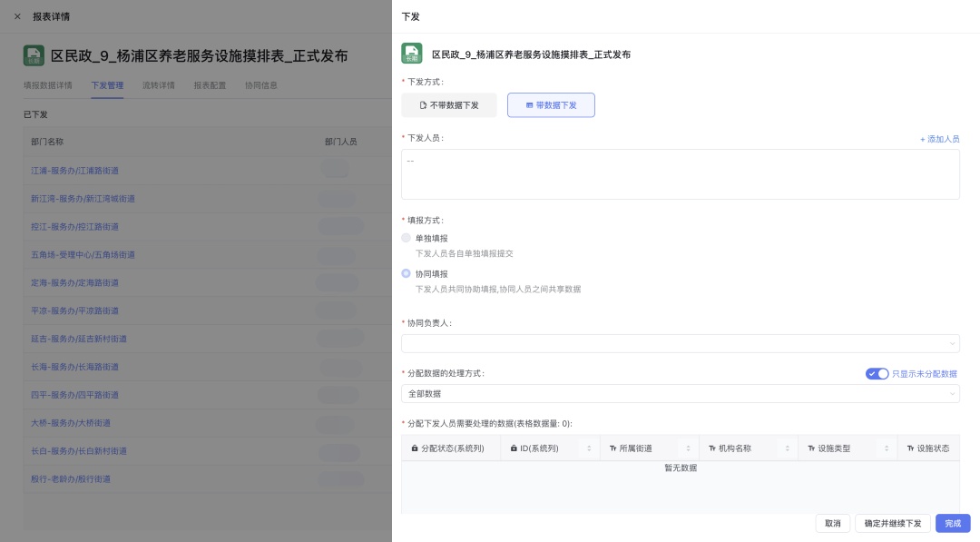This screenshot has width=980, height=542.
Task: Expand the 分配数据的处理方式 dropdown showing 全部数据
Action: (x=680, y=394)
